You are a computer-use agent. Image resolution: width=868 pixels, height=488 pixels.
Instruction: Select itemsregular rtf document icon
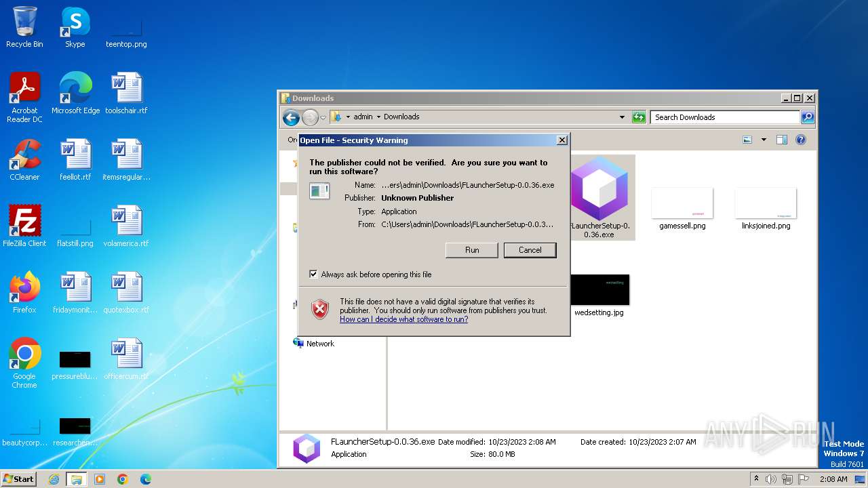pyautogui.click(x=126, y=159)
